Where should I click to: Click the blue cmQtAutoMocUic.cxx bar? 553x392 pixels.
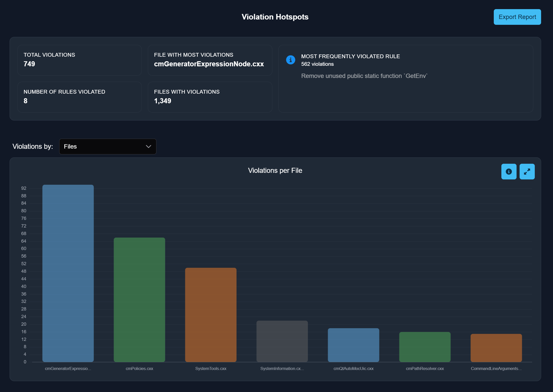354,345
